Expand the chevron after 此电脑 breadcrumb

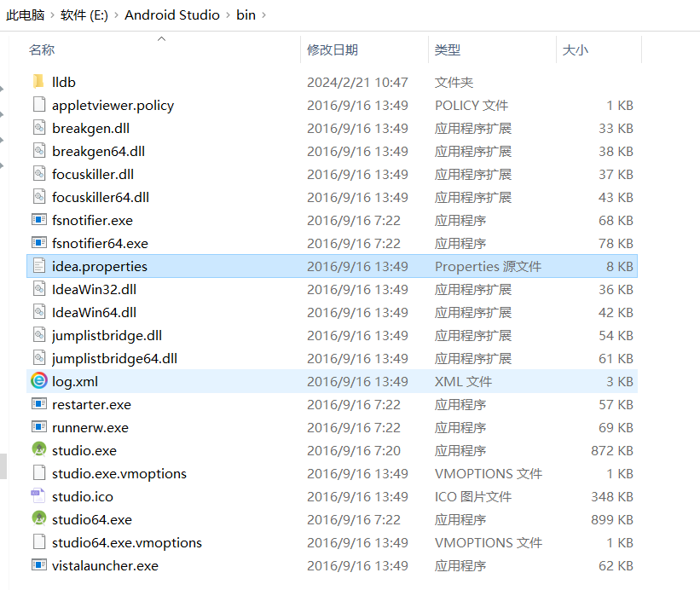pos(52,15)
